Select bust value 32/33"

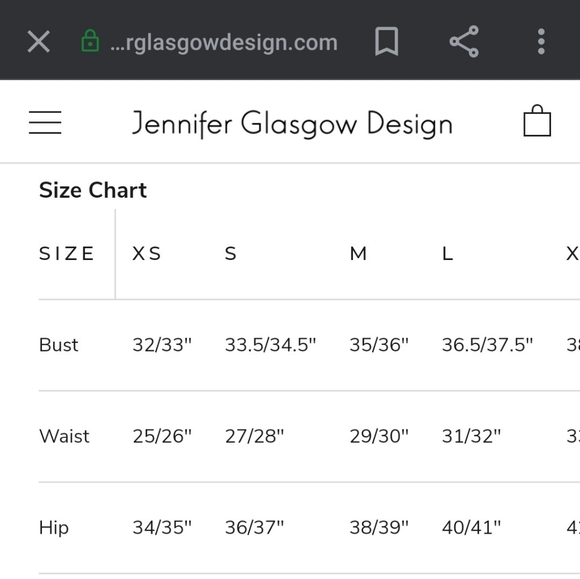(x=162, y=345)
